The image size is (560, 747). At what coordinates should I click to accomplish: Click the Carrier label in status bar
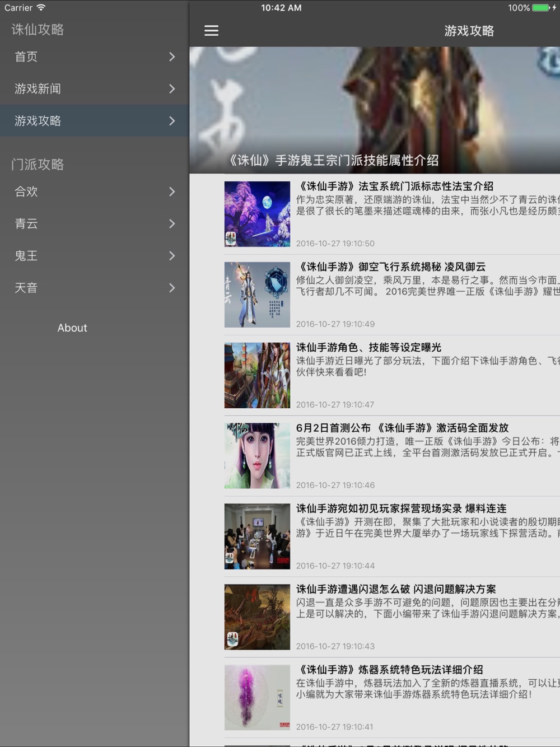point(18,8)
